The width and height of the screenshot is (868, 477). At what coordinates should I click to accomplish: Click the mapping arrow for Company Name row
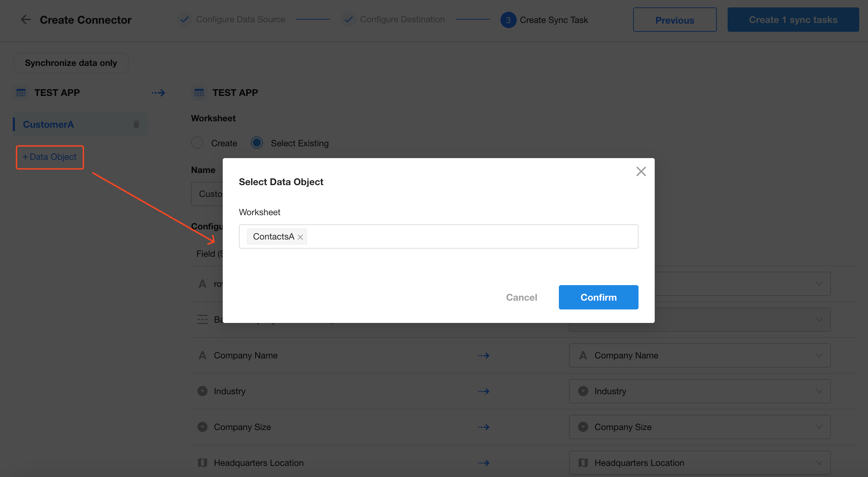coord(484,355)
